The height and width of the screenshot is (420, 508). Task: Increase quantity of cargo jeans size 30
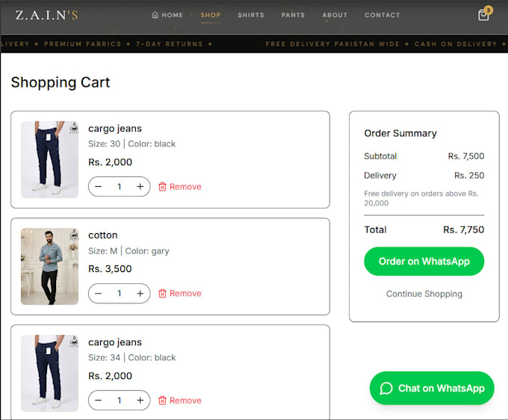pos(140,187)
